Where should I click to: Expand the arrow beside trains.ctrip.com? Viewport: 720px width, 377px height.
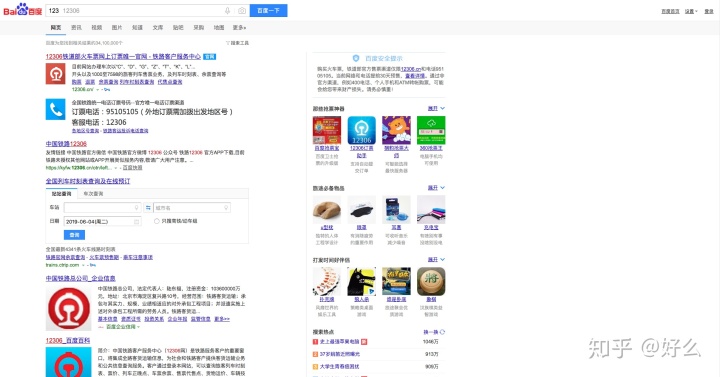coord(84,265)
